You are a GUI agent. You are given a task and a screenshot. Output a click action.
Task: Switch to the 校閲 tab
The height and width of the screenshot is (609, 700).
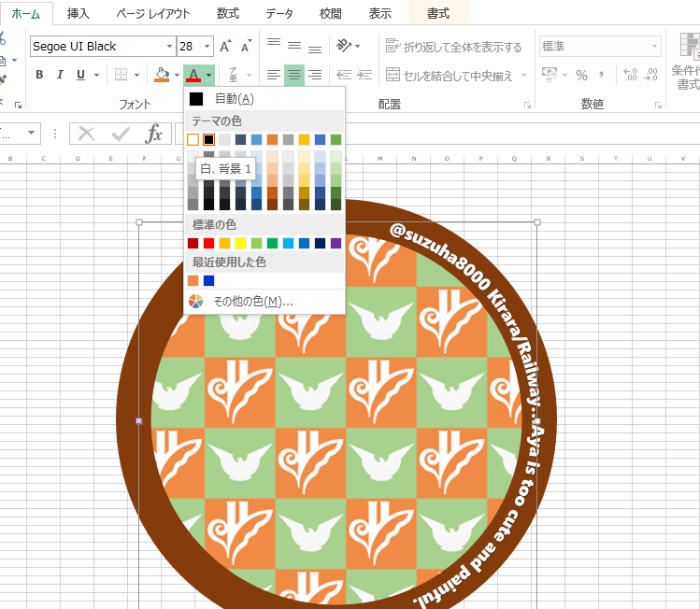point(330,14)
